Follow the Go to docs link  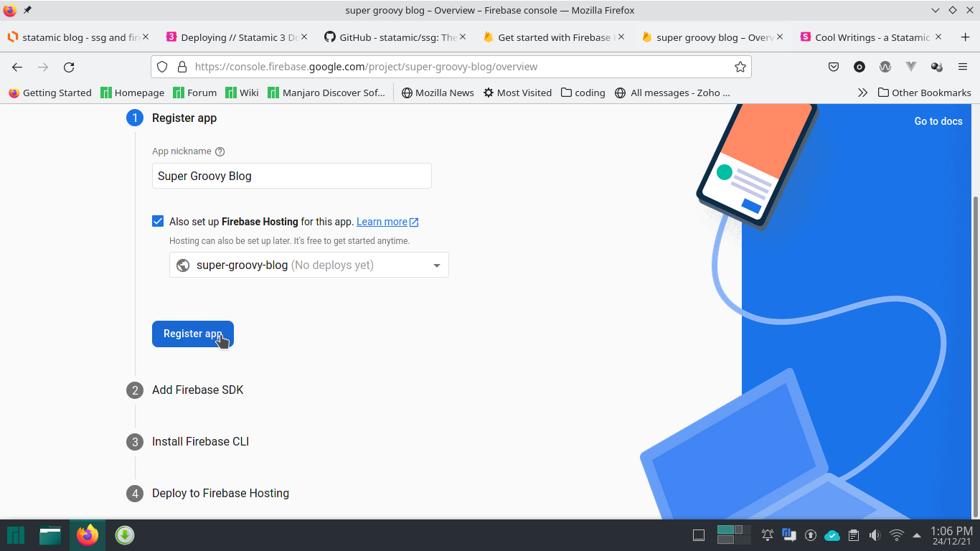coord(938,121)
